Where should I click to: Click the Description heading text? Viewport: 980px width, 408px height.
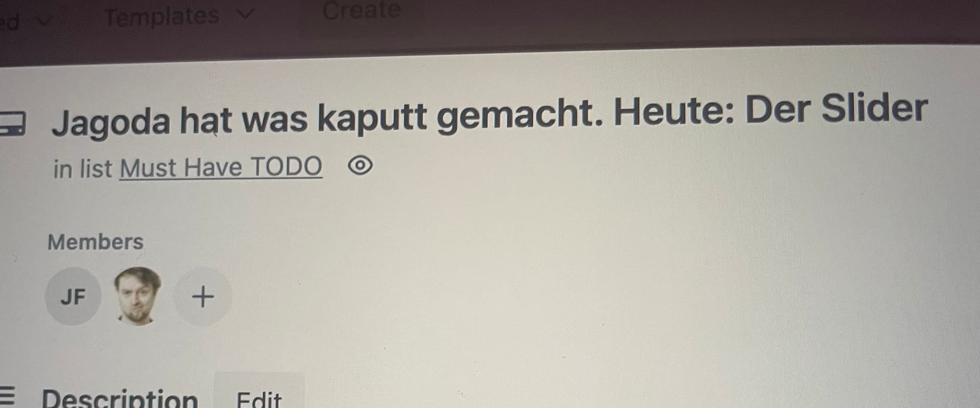(120, 398)
